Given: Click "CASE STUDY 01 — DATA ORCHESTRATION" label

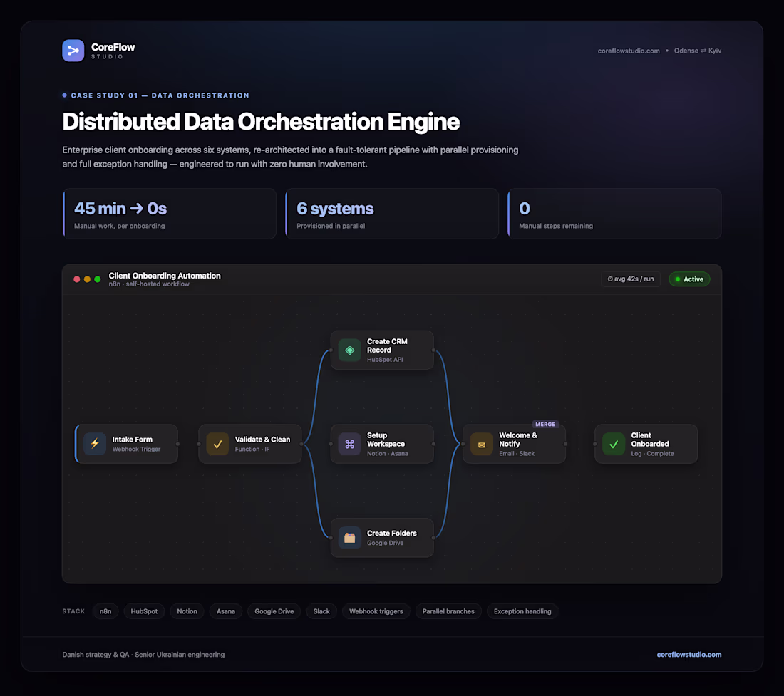Looking at the screenshot, I should [x=160, y=95].
